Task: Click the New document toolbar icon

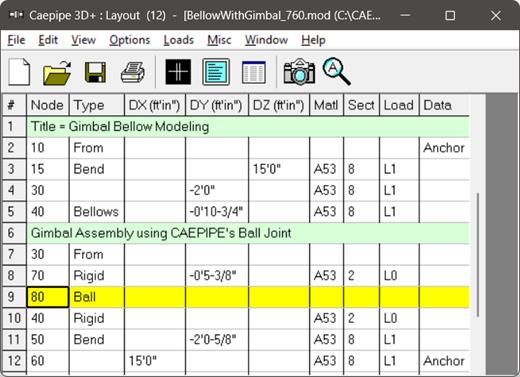Action: tap(19, 72)
